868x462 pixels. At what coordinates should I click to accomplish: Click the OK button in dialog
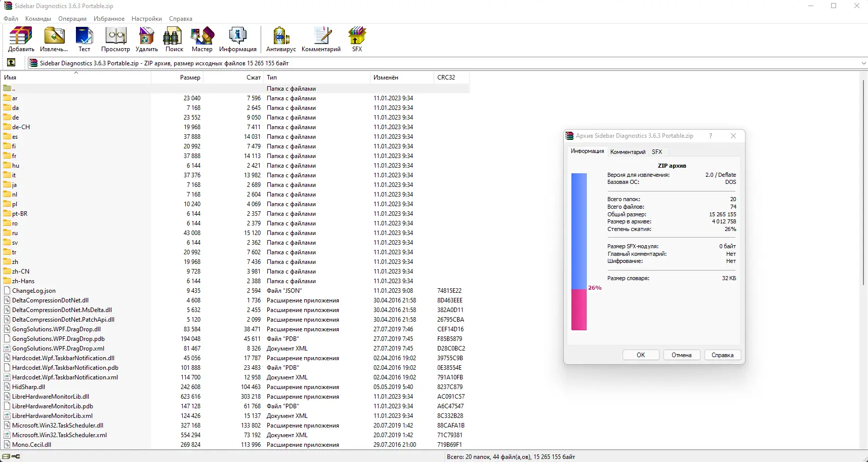click(641, 355)
